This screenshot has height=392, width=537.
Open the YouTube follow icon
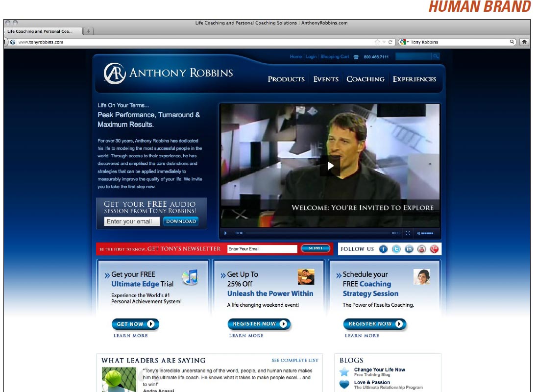(x=421, y=249)
